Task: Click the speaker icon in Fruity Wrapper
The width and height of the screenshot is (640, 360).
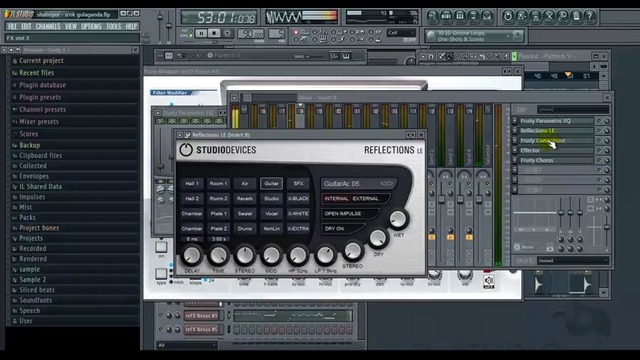Action: (489, 281)
